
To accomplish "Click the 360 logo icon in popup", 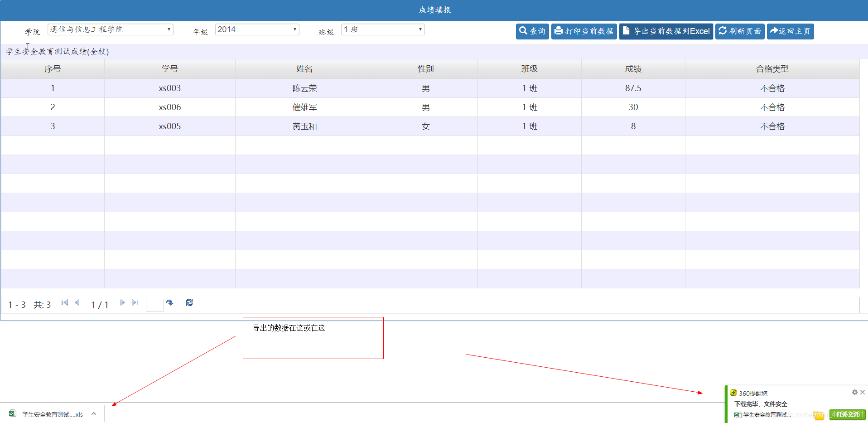I will pyautogui.click(x=733, y=393).
